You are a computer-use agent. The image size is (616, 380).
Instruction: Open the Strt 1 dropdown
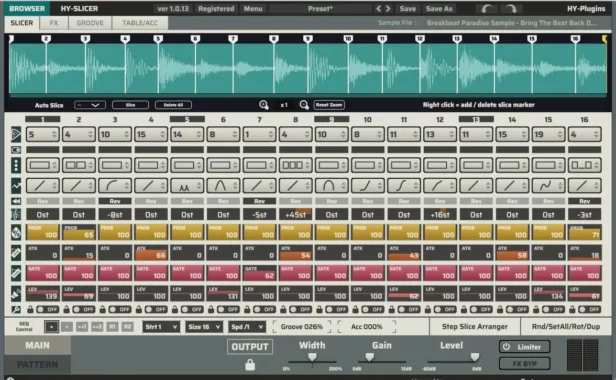[161, 327]
